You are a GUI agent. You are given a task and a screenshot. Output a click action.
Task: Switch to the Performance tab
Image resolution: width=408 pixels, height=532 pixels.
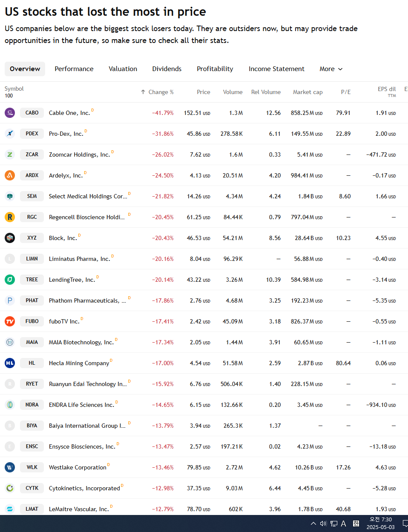(x=74, y=69)
